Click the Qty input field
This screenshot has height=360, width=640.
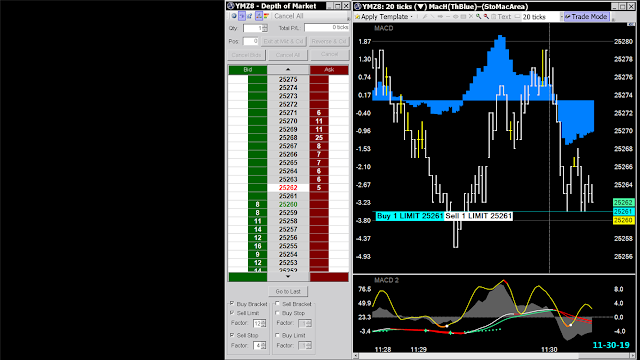[253, 28]
